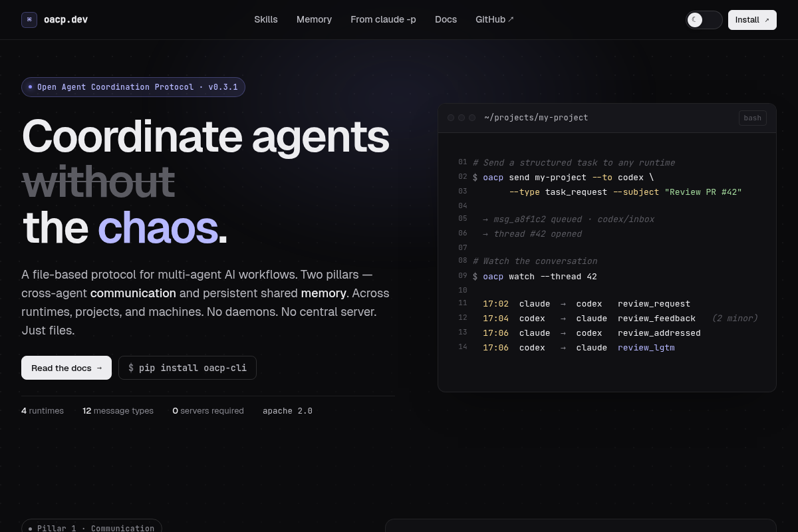Click the msg_a8f1c2 queued output line
Viewport: 798px width, 532px height.
(569, 219)
